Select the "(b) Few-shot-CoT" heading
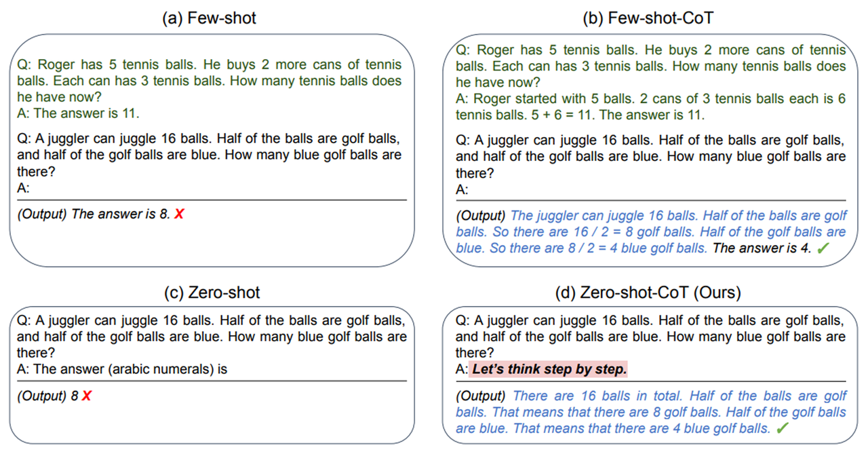The height and width of the screenshot is (454, 868). 648,18
